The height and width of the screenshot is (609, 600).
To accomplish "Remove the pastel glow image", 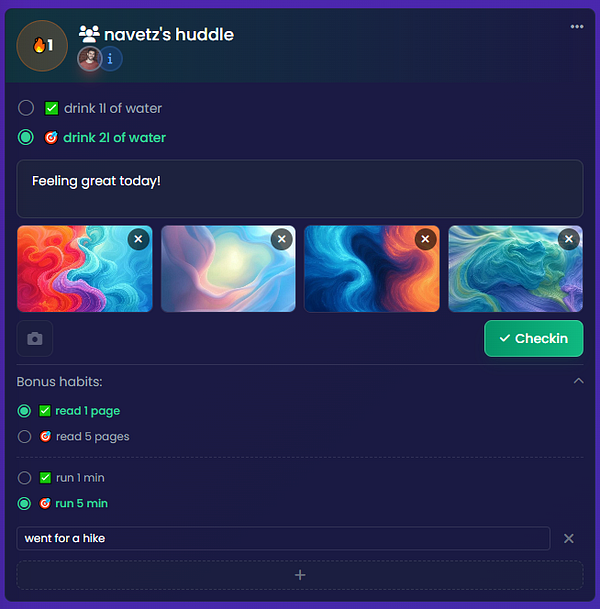I will click(x=282, y=239).
